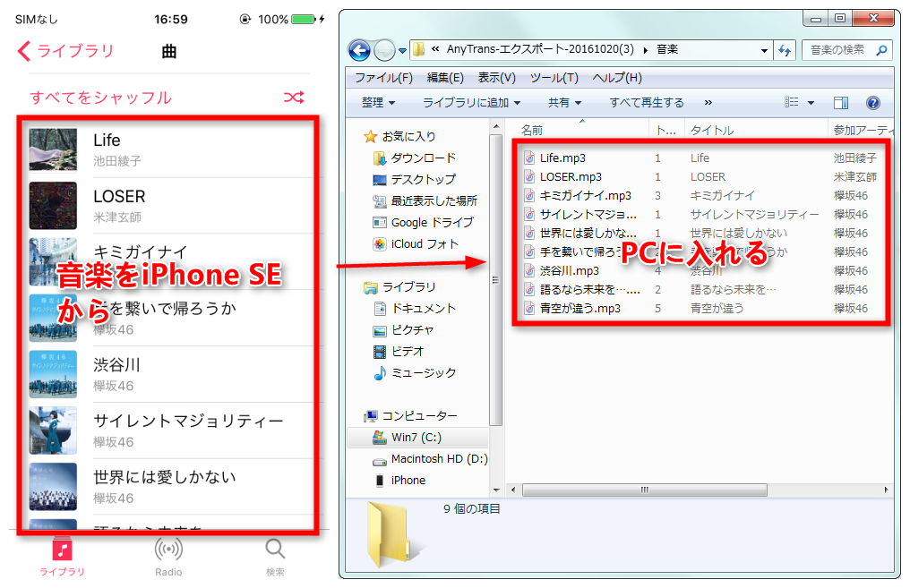
Task: Click the search magnifier icon in Explorer
Action: click(x=881, y=50)
